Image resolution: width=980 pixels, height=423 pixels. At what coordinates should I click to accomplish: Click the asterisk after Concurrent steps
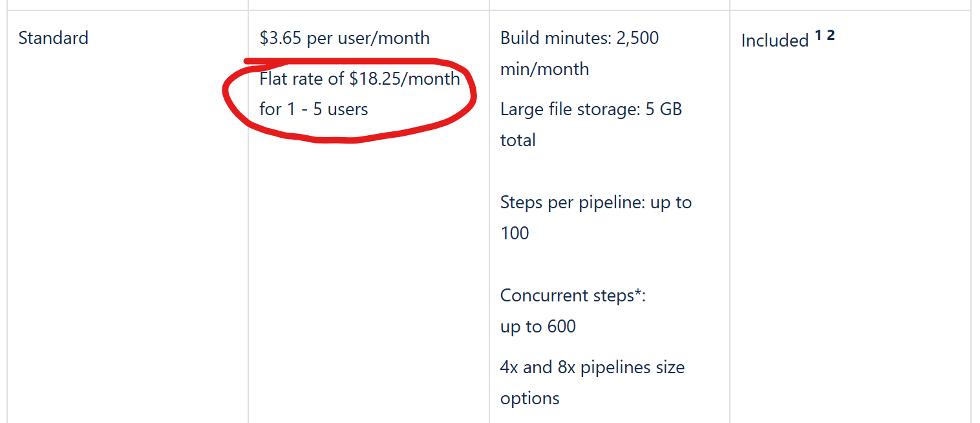[639, 294]
